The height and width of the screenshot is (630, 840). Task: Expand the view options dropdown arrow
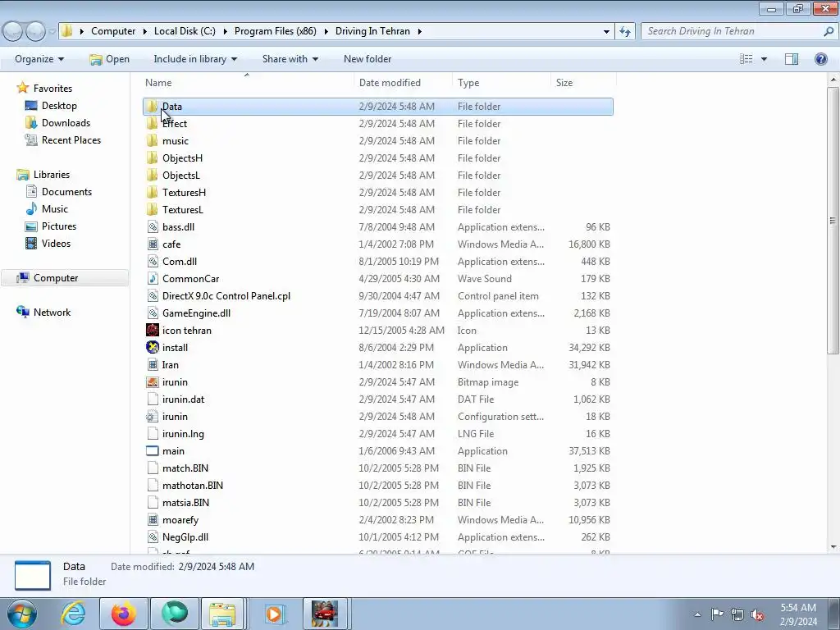tap(764, 59)
